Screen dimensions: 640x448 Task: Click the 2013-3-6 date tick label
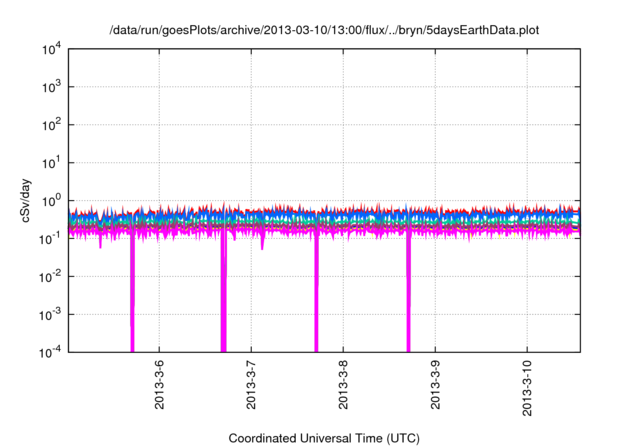click(x=159, y=384)
